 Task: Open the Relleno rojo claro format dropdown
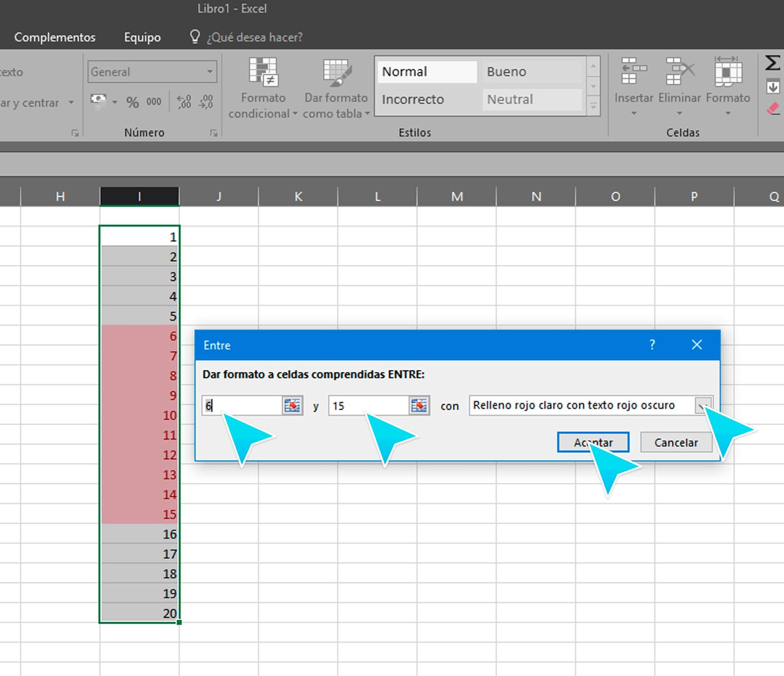pyautogui.click(x=704, y=406)
